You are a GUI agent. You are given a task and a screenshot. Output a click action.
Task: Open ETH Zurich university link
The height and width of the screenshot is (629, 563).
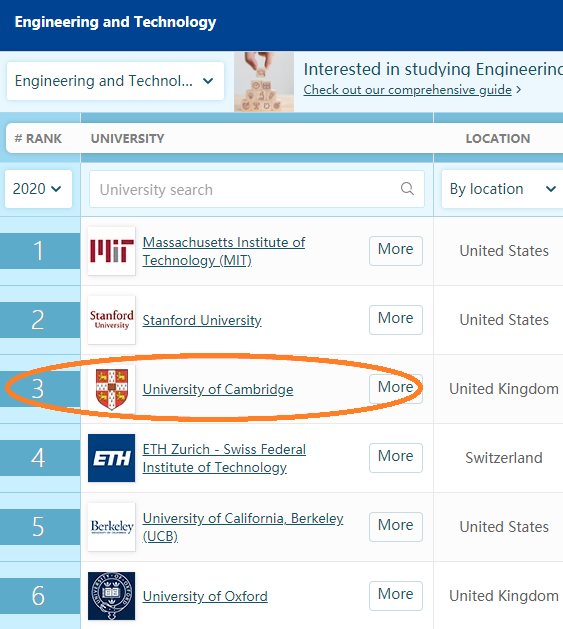(224, 458)
